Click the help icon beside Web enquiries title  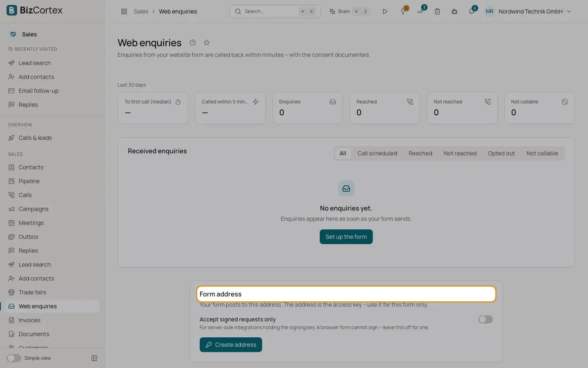193,43
